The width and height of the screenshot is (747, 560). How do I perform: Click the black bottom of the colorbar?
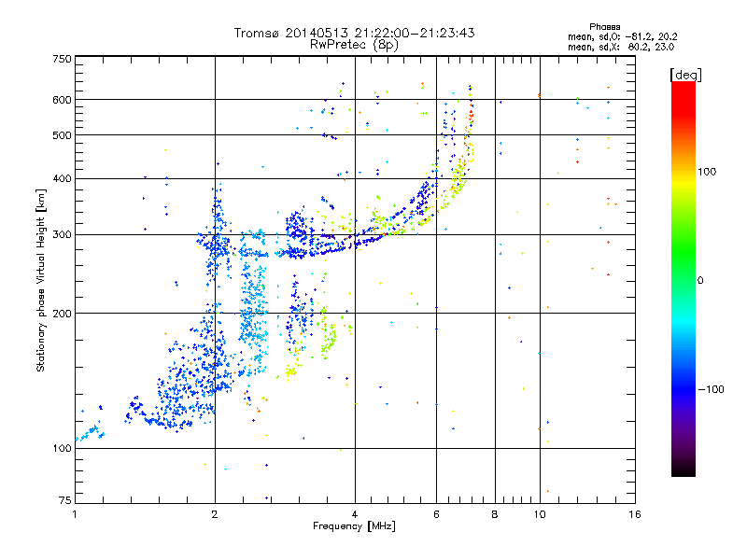pos(684,469)
